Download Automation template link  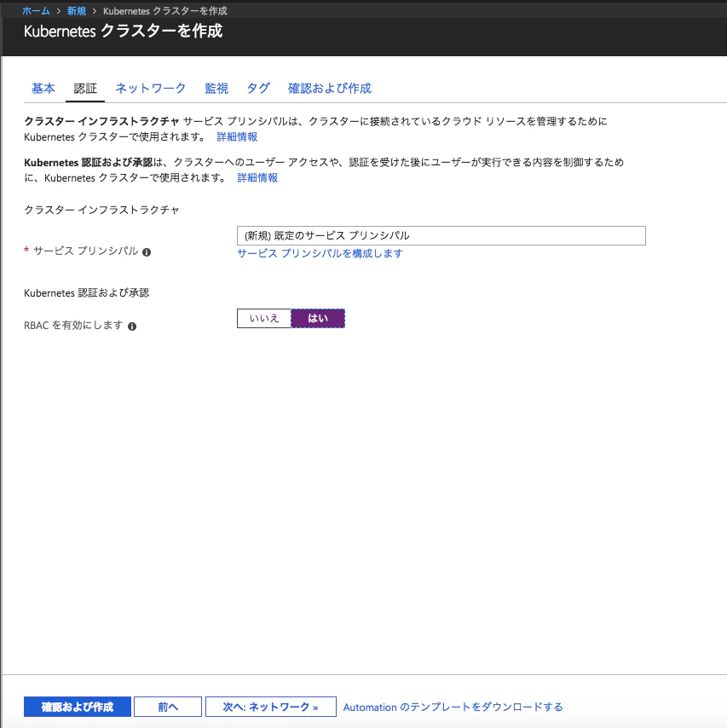click(x=453, y=707)
